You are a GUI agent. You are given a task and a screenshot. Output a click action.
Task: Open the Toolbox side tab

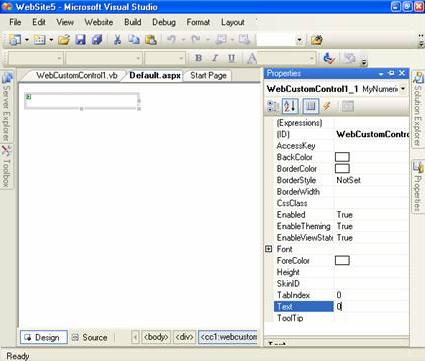pos(6,167)
